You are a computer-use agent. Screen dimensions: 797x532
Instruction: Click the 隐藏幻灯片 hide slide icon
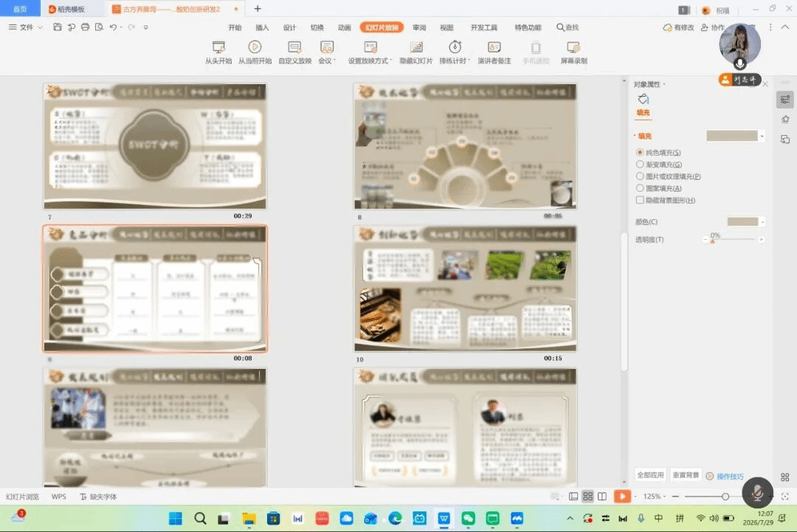416,48
